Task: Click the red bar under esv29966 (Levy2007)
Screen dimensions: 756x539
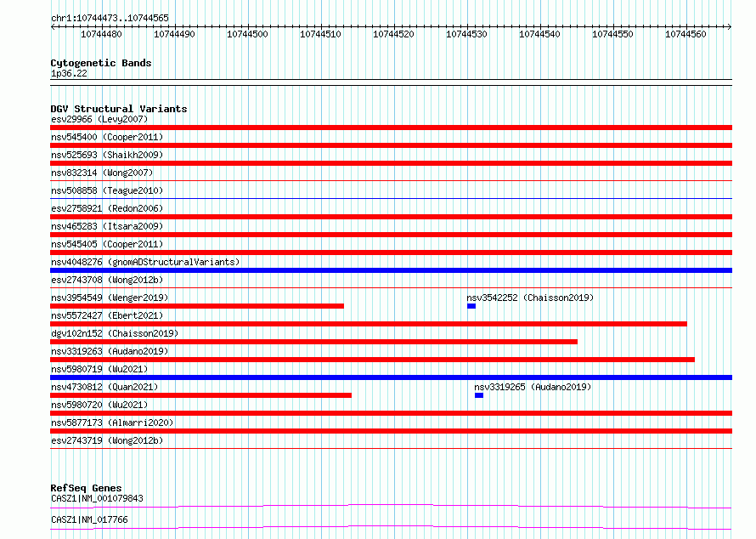Action: (x=391, y=128)
